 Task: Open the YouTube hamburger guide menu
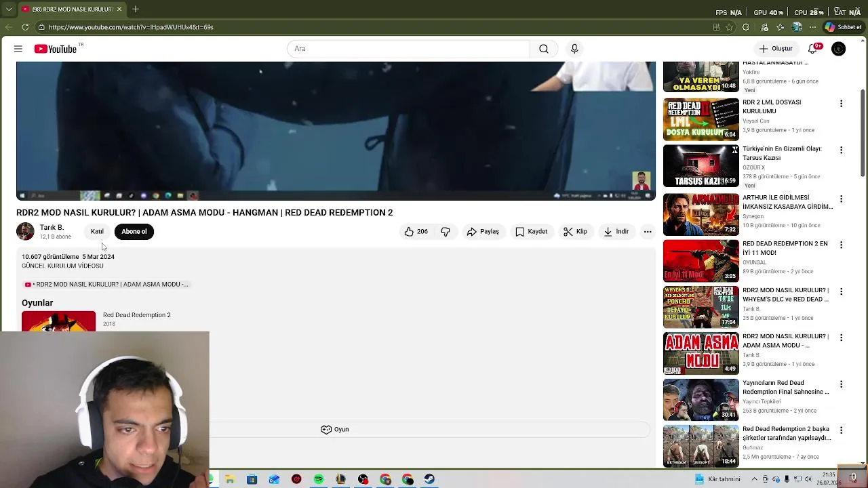[18, 49]
